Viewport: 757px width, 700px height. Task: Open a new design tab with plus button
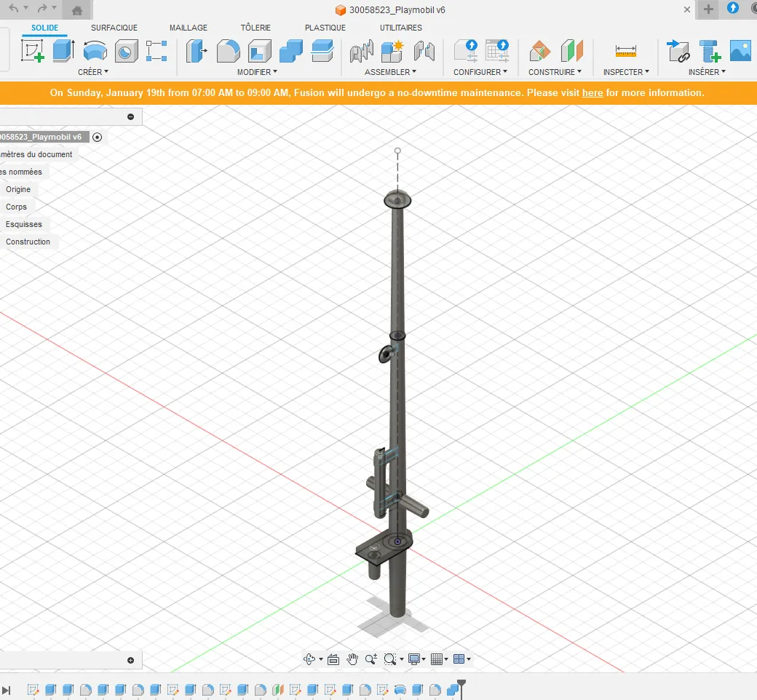[708, 9]
